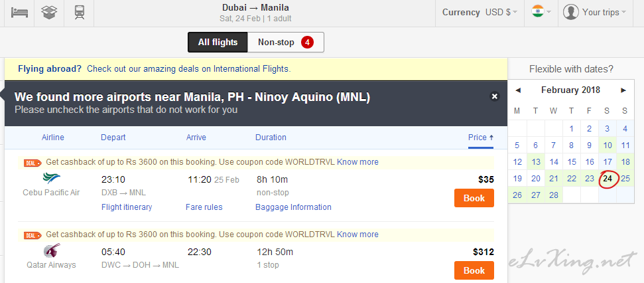This screenshot has width=644, height=283.
Task: Go to next month in calendar
Action: point(623,90)
